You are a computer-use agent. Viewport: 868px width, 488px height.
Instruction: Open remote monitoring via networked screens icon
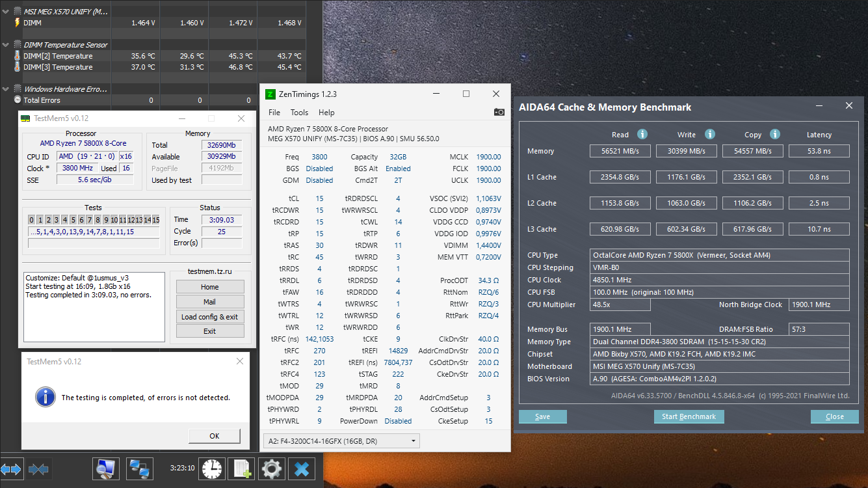(139, 468)
